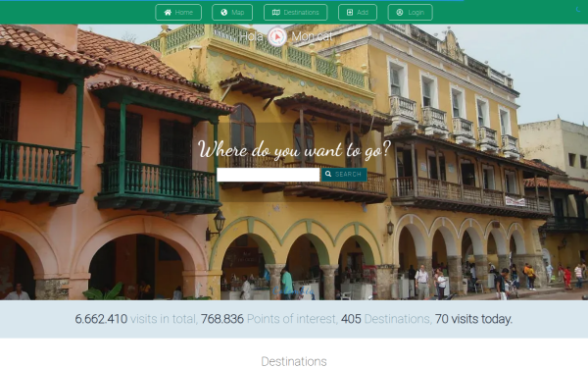Click the plus square icon beside Add
Viewport: 588px width, 368px height.
(x=350, y=13)
